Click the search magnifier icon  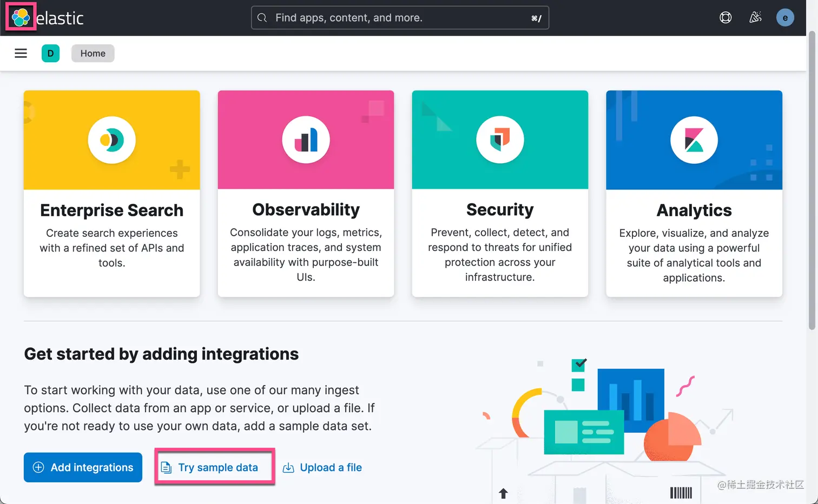click(262, 18)
